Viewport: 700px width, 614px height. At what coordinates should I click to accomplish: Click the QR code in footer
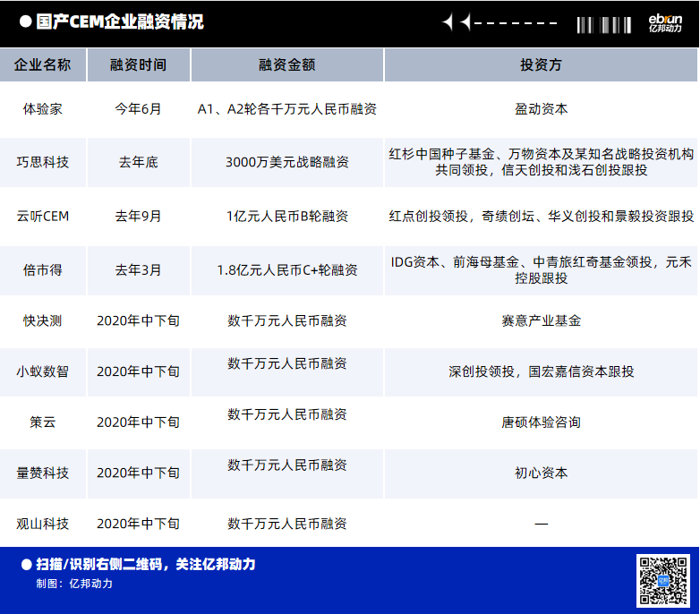663,580
